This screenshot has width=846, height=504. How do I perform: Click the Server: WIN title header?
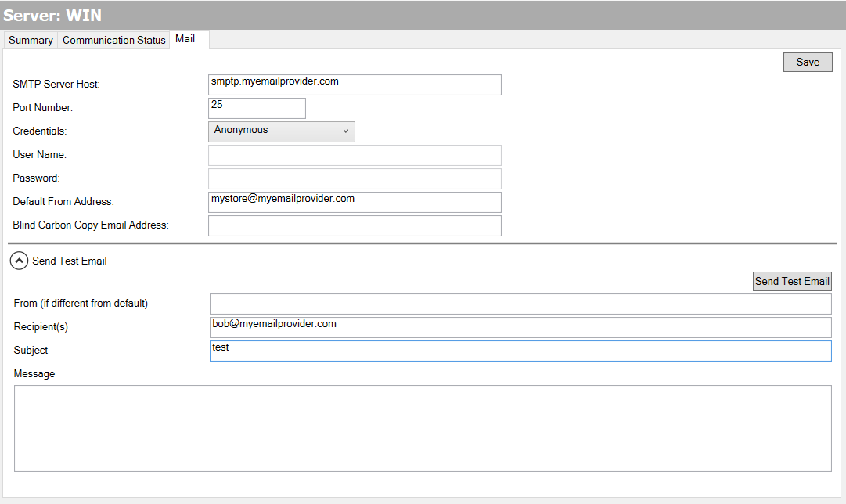[x=52, y=15]
